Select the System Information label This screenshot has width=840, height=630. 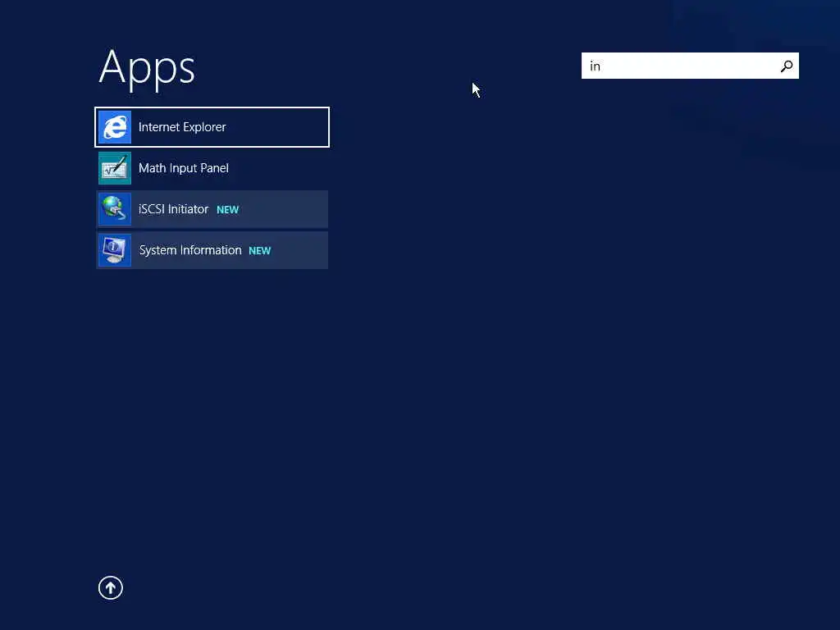tap(190, 250)
